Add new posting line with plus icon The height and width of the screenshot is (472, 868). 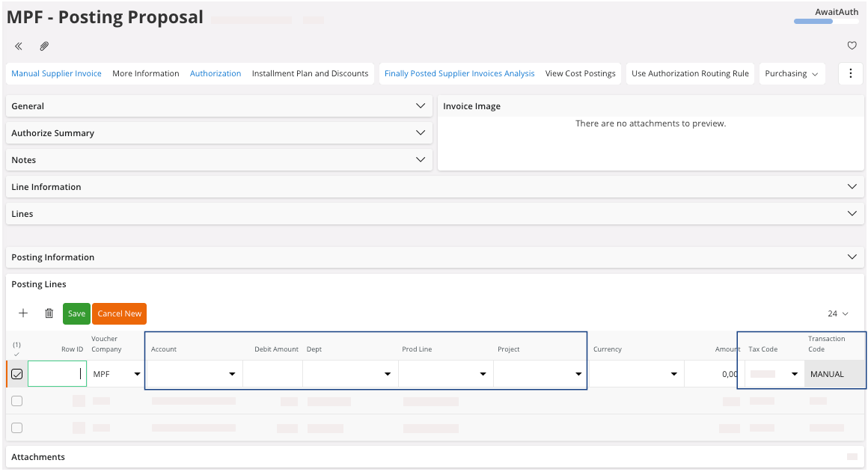click(x=23, y=313)
